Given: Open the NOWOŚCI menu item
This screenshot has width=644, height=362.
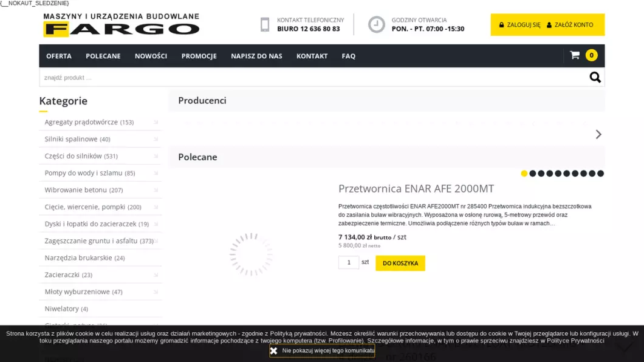Looking at the screenshot, I should [151, 56].
